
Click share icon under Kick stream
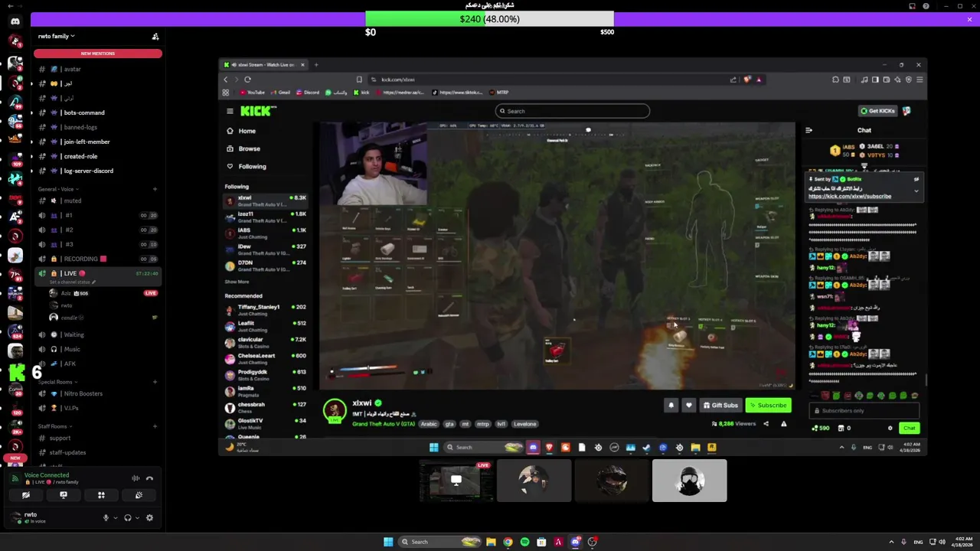coord(766,424)
